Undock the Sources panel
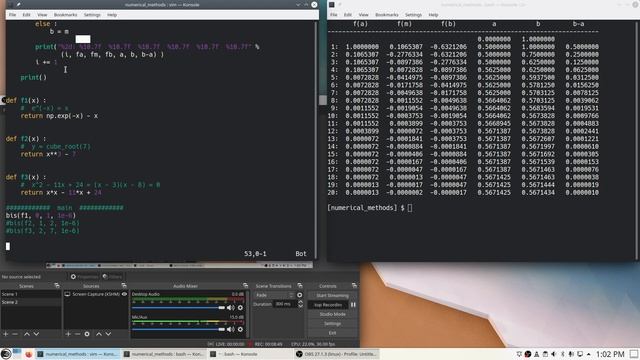This screenshot has width=640, height=360. coord(124,286)
